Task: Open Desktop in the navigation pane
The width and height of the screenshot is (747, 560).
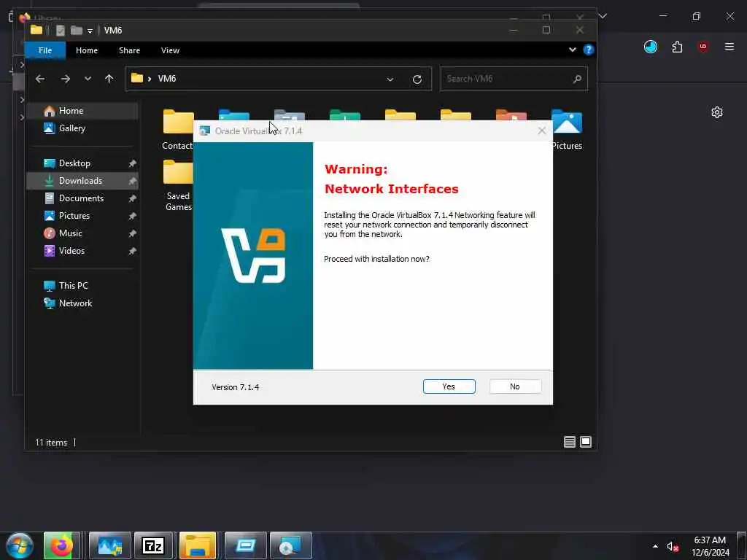Action: [x=82, y=163]
